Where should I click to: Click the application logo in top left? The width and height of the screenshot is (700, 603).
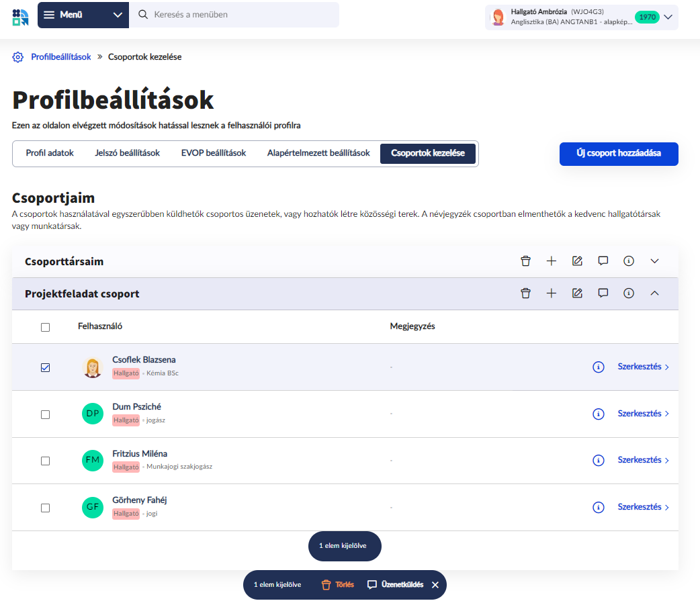click(x=20, y=15)
